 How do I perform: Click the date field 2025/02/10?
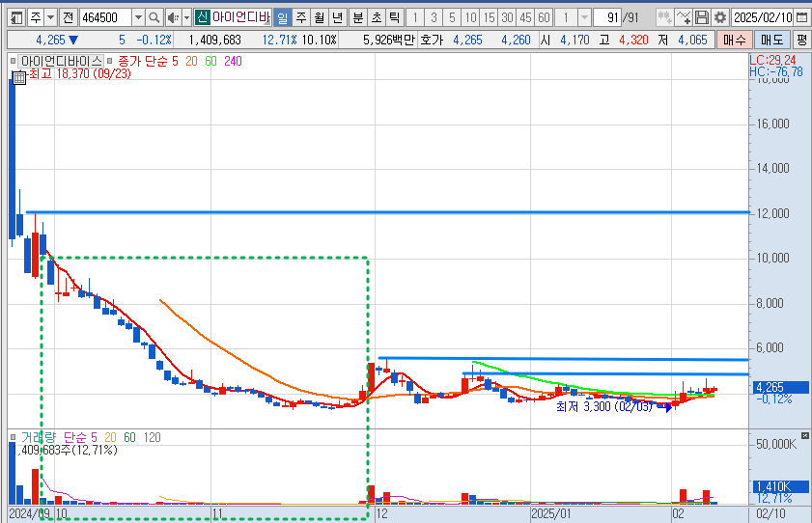pos(764,18)
